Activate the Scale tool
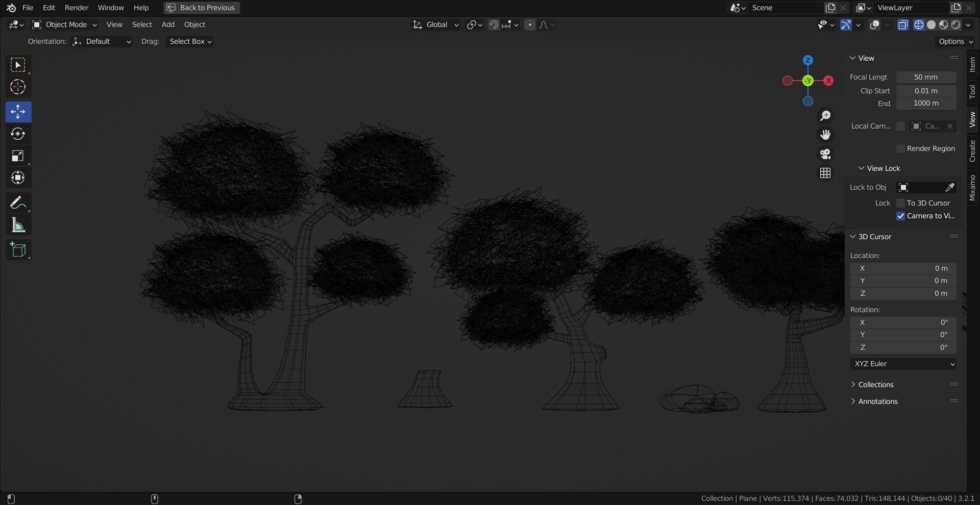 coord(18,156)
